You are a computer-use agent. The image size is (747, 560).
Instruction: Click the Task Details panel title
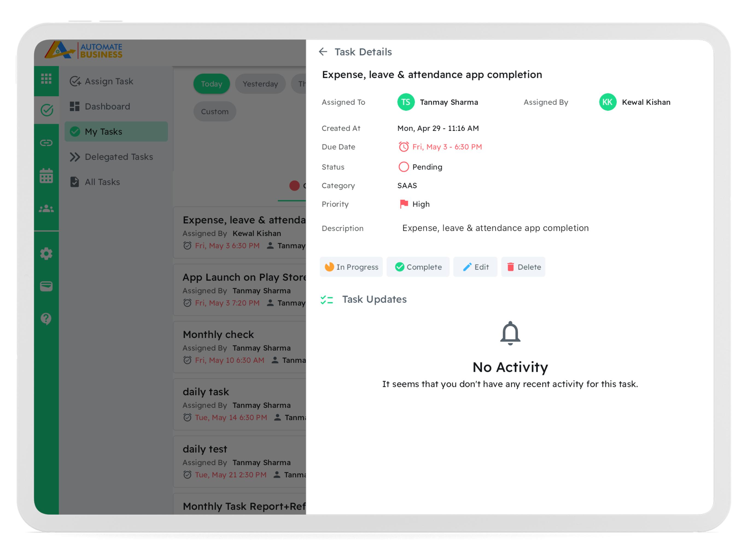point(363,52)
